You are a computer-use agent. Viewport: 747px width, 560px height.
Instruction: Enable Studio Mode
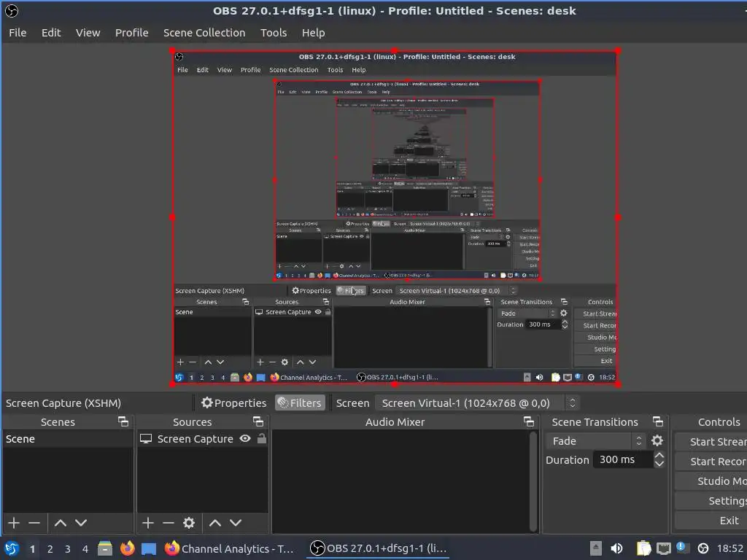711,481
